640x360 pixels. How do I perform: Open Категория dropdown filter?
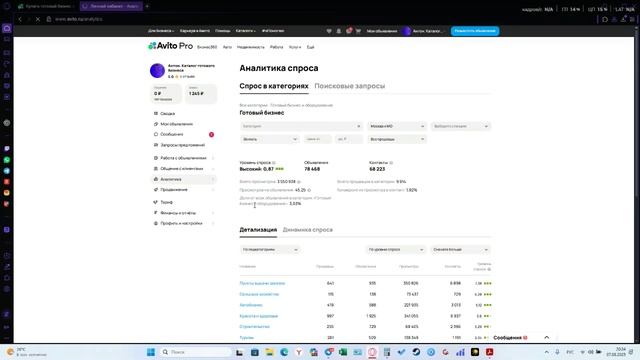pyautogui.click(x=301, y=127)
